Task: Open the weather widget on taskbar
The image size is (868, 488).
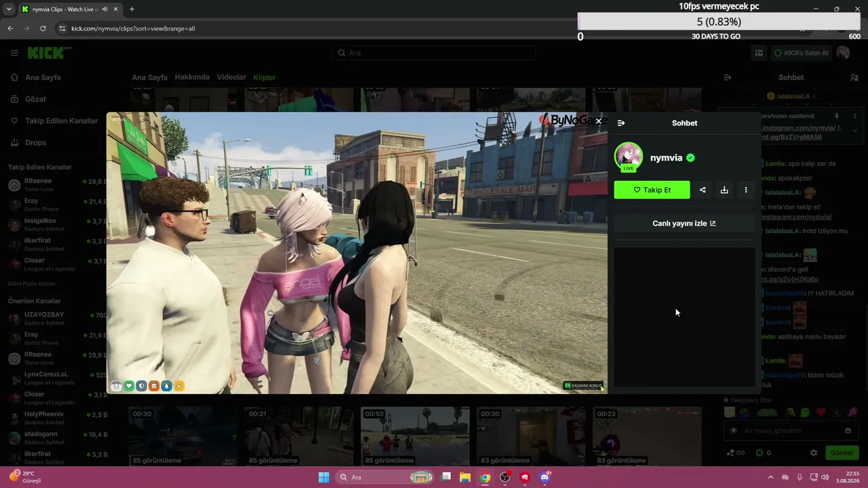Action: pos(26,476)
